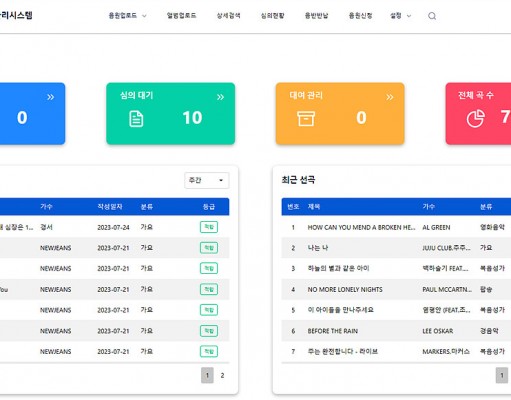Click the blue card's count 0
The width and height of the screenshot is (511, 400).
(x=22, y=118)
